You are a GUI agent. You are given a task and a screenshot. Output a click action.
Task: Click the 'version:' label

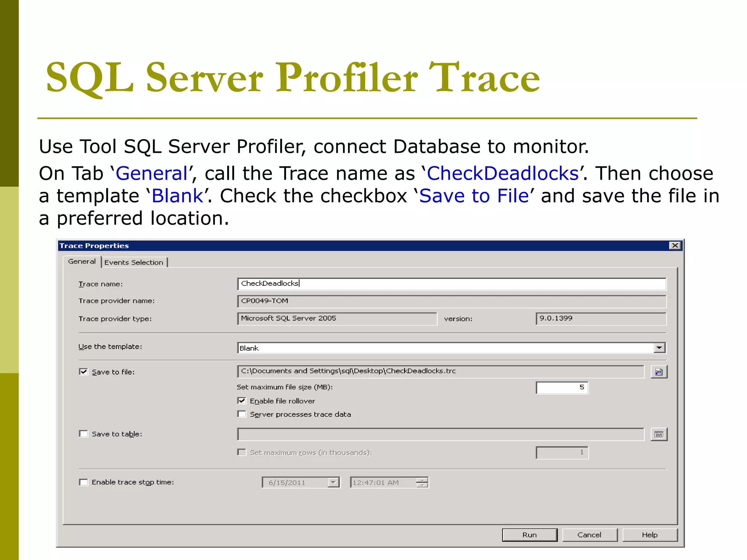pyautogui.click(x=458, y=319)
